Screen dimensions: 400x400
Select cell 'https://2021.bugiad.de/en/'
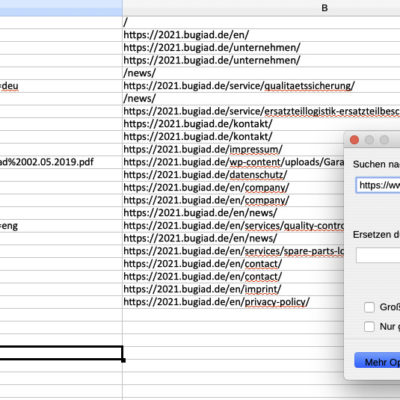261,35
